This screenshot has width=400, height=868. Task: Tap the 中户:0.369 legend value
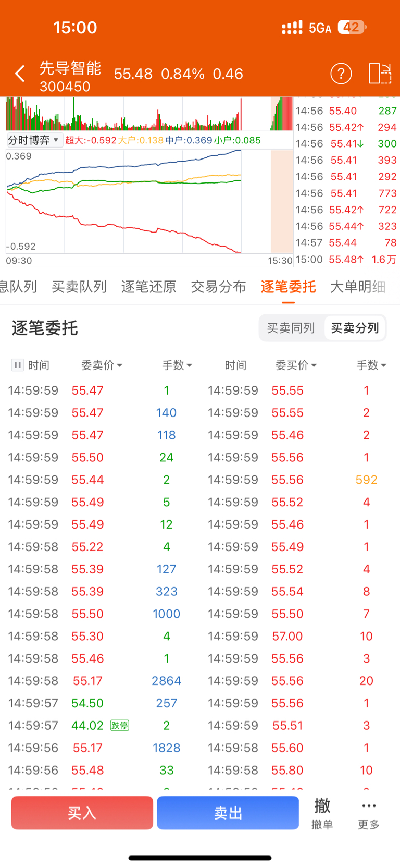[x=189, y=140]
